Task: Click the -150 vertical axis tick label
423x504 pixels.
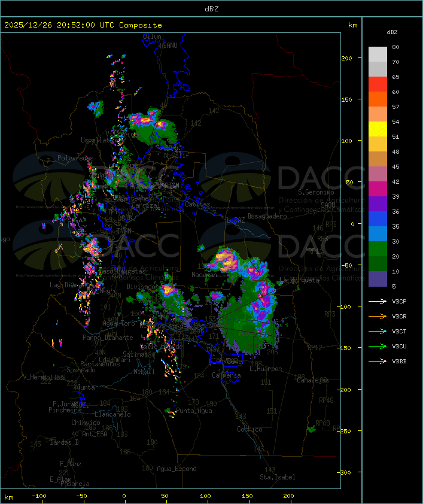Action: coord(345,348)
